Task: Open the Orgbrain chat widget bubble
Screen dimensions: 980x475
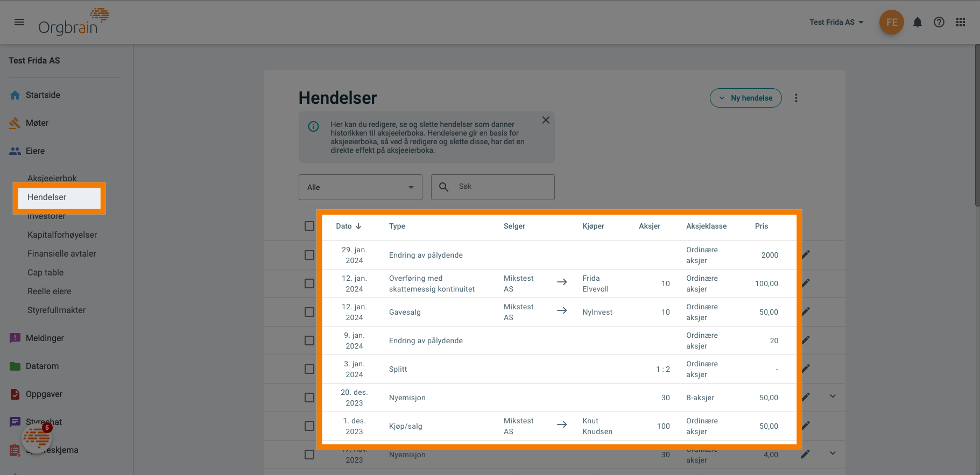Action: pyautogui.click(x=37, y=438)
